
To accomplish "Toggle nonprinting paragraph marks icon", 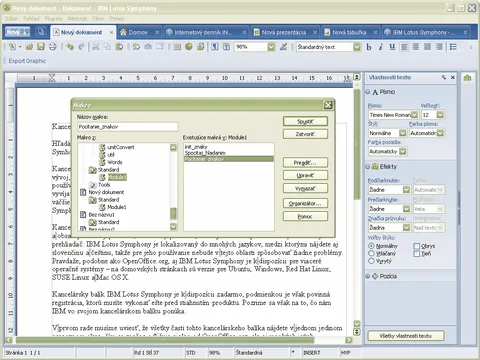I will pos(215,47).
